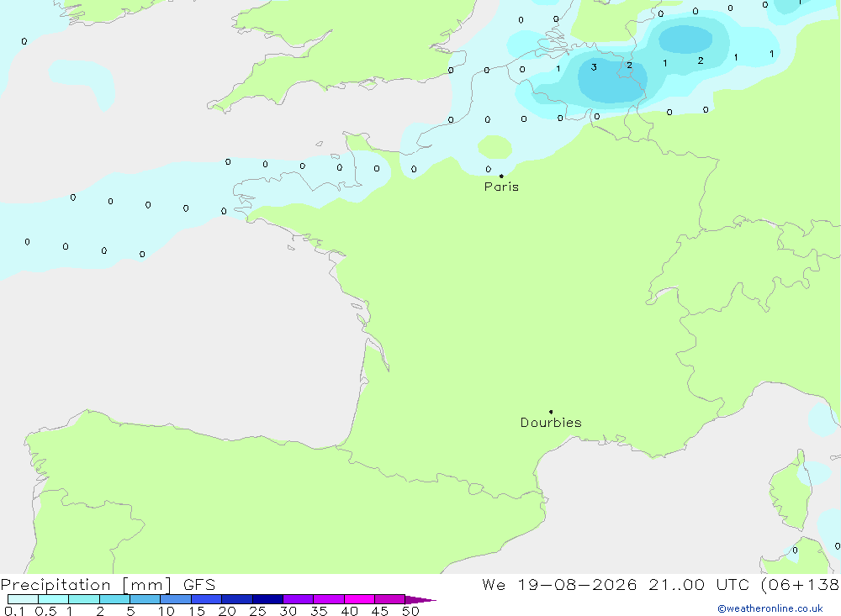This screenshot has width=841, height=616.
Task: Select the Paris location dot marker
Action: click(501, 176)
